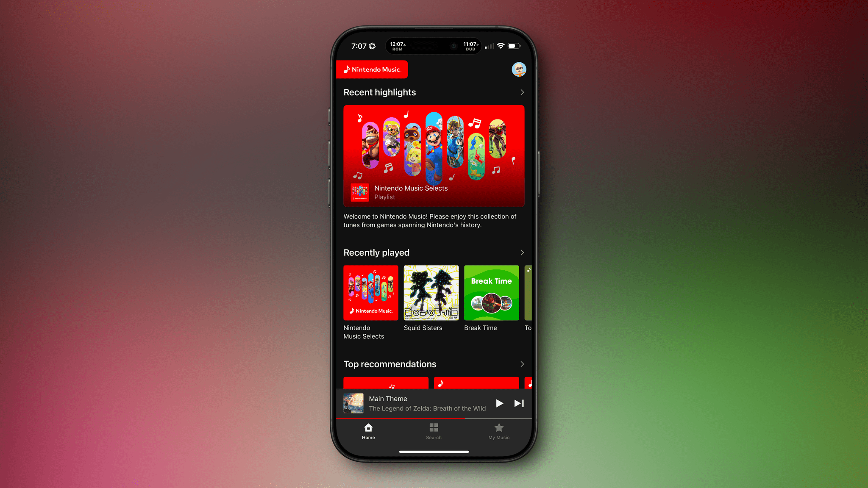Open the Home tab
This screenshot has width=868, height=488.
[368, 431]
